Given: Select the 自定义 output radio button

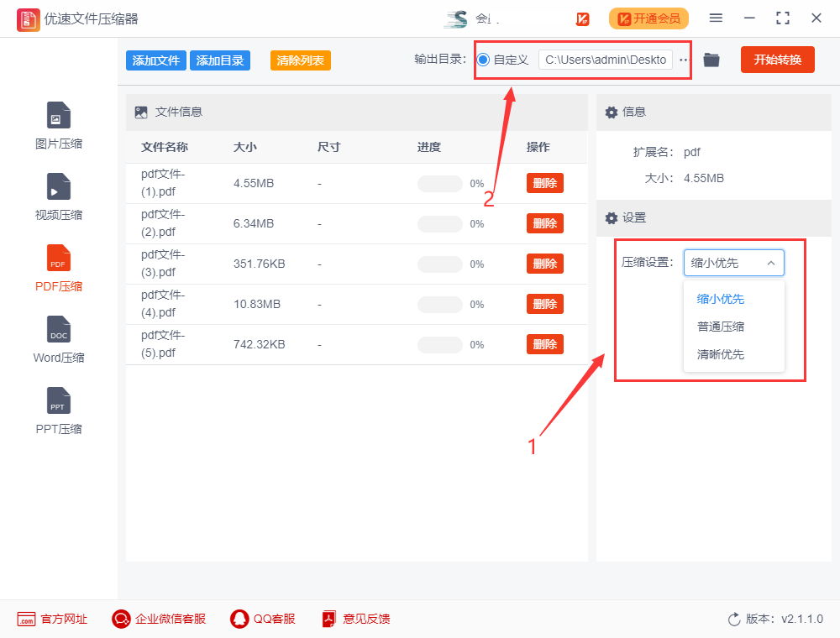Looking at the screenshot, I should pos(483,60).
